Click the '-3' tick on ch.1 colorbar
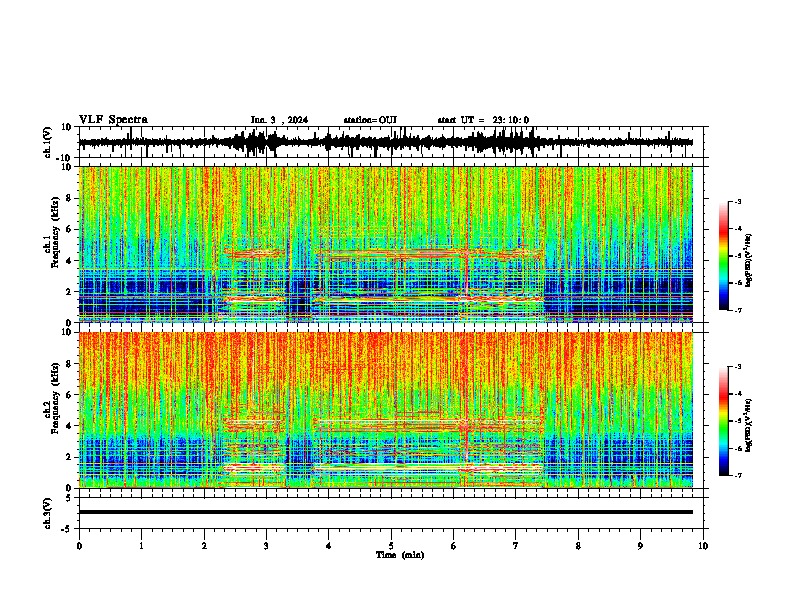792x612 pixels. point(737,201)
